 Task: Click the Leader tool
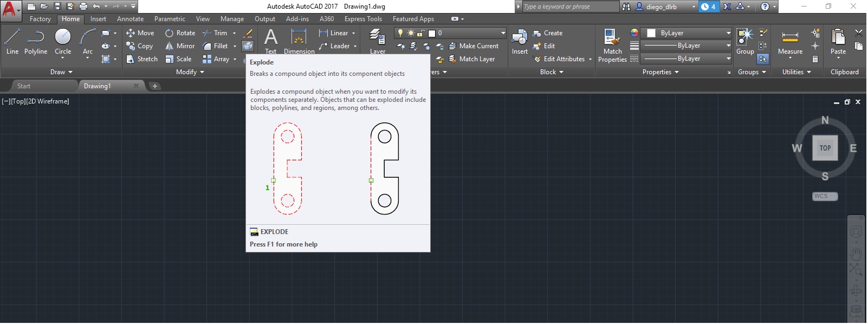coord(334,46)
